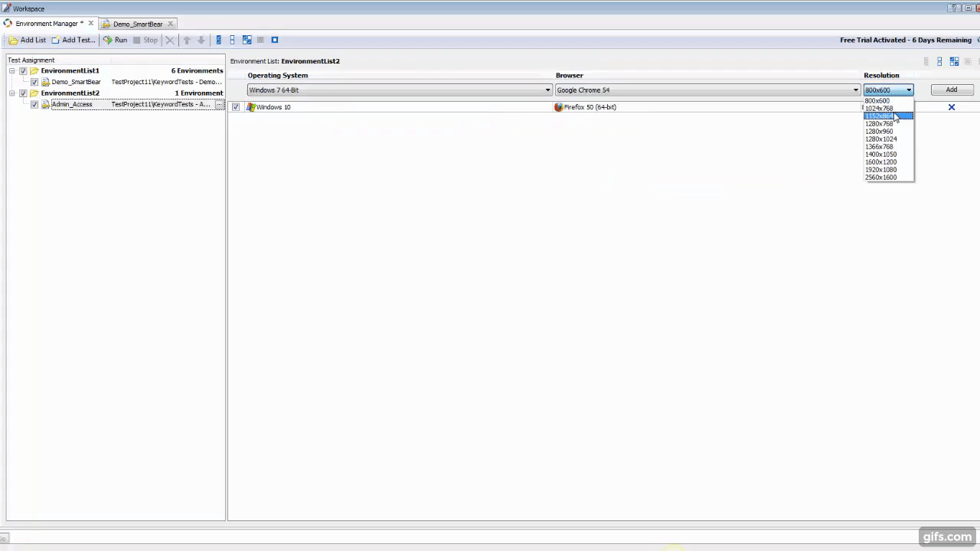Click the Check All icon in main toolbar
The height and width of the screenshot is (551, 980).
tap(218, 40)
